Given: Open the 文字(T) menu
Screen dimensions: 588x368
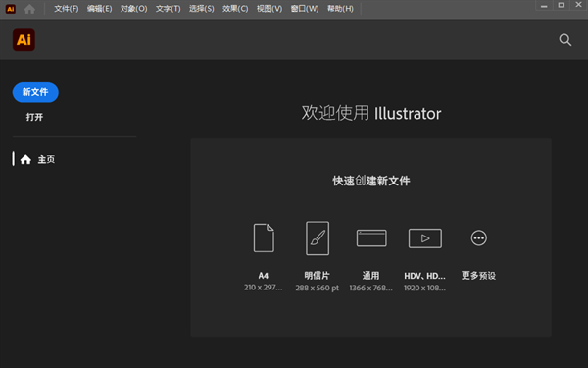Looking at the screenshot, I should [x=168, y=9].
